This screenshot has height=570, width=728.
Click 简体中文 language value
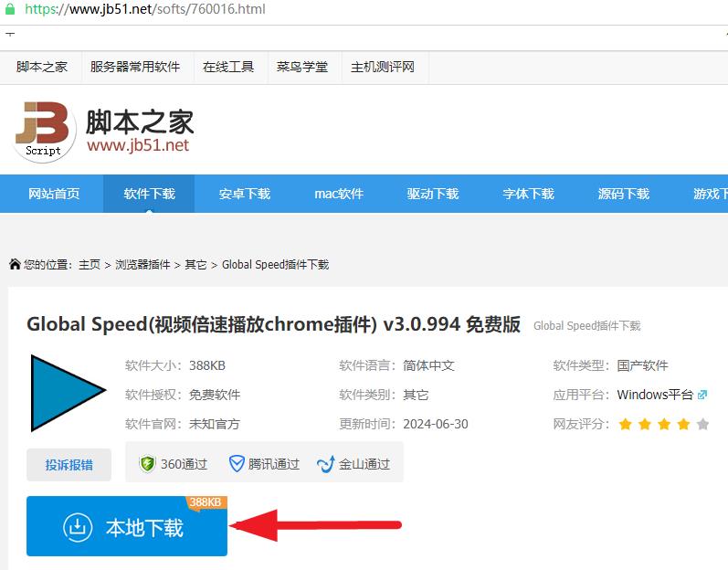(428, 365)
